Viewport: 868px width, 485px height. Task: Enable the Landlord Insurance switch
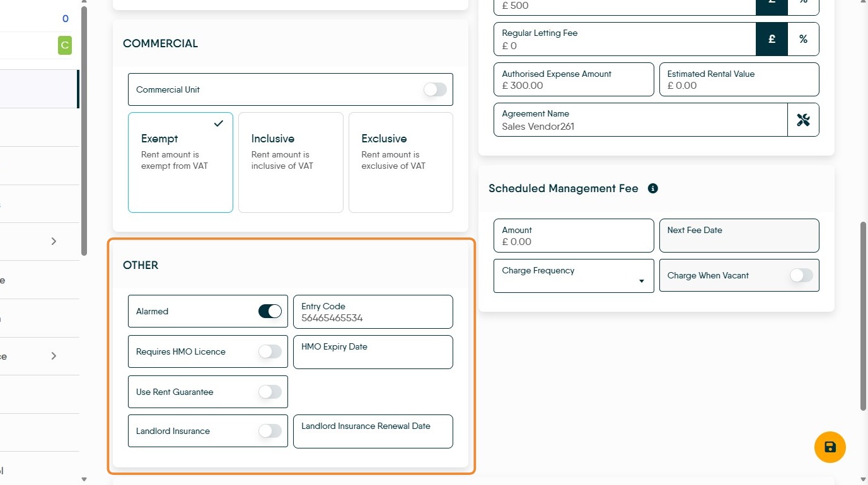pos(270,431)
